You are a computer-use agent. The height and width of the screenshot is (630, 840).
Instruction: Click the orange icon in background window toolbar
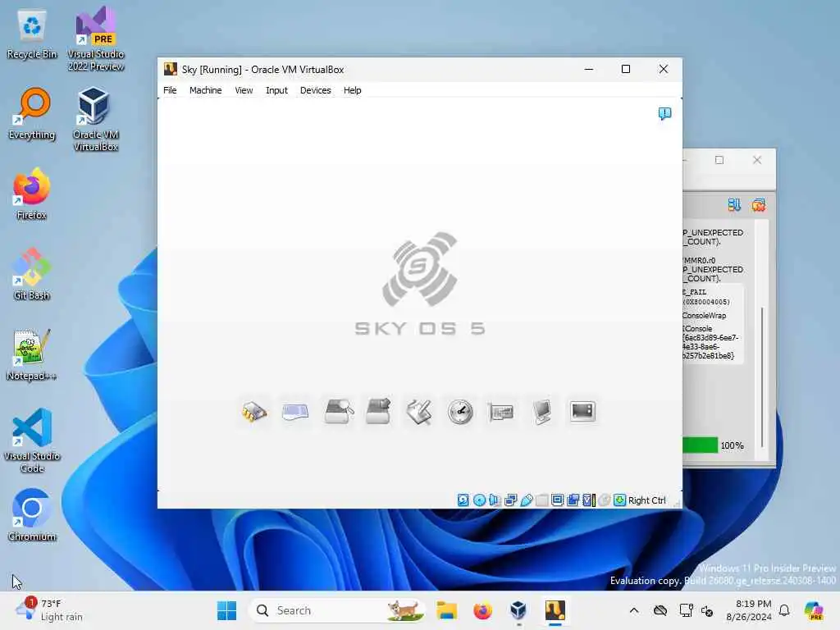[759, 204]
